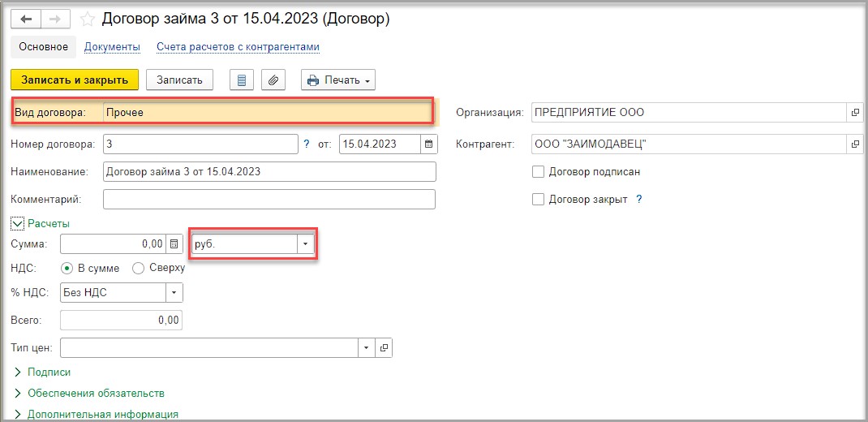Open the Тип цен record with square icon
The width and height of the screenshot is (868, 422).
point(384,348)
